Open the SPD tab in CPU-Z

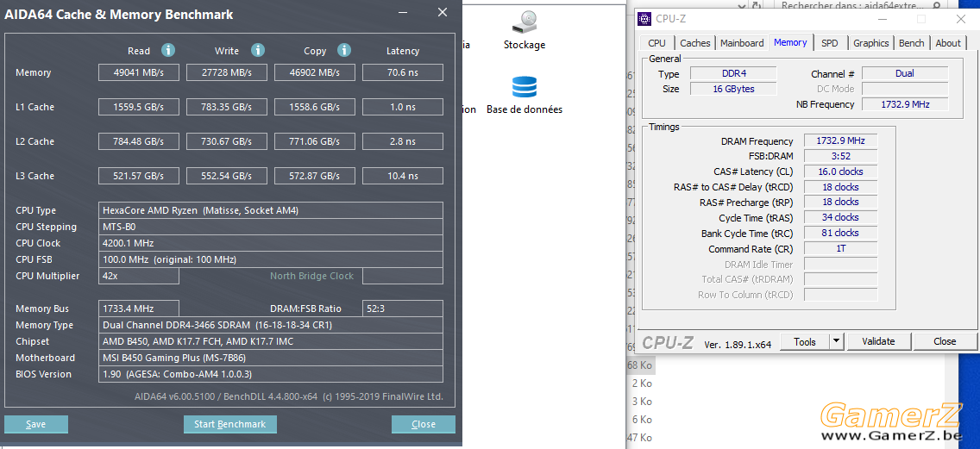tap(830, 43)
